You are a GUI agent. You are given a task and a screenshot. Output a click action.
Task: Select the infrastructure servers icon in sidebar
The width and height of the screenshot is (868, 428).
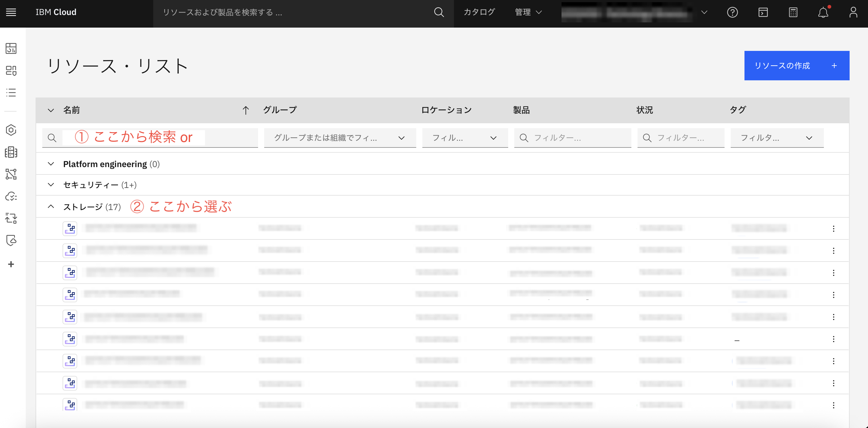[x=10, y=152]
